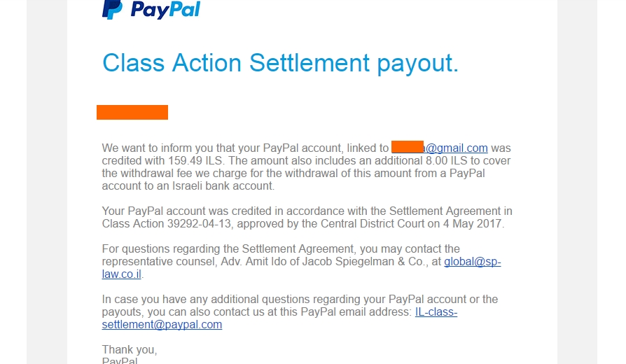
Task: Open the redacted gmail.com address link
Action: [440, 148]
